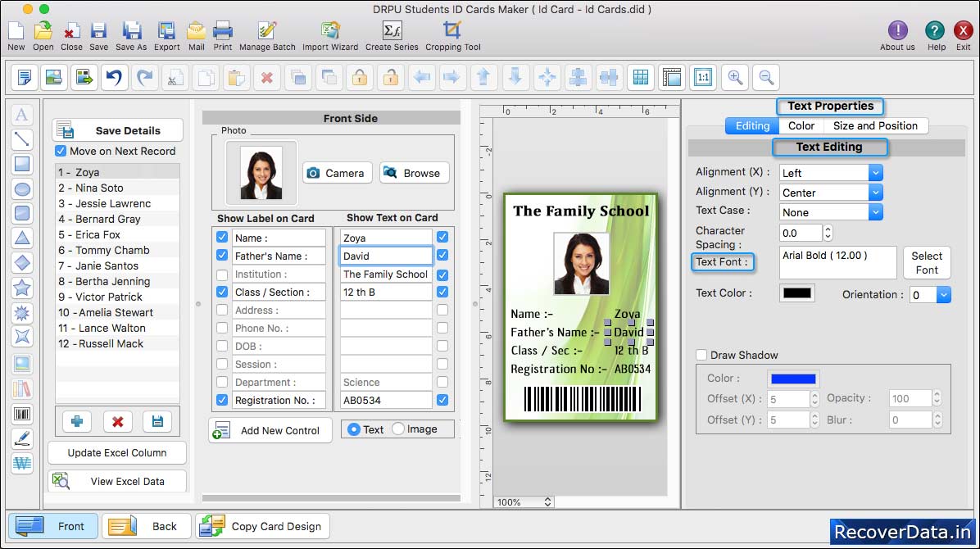Click the Father's Name text field
Screen dimensions: 980x549
click(x=386, y=256)
